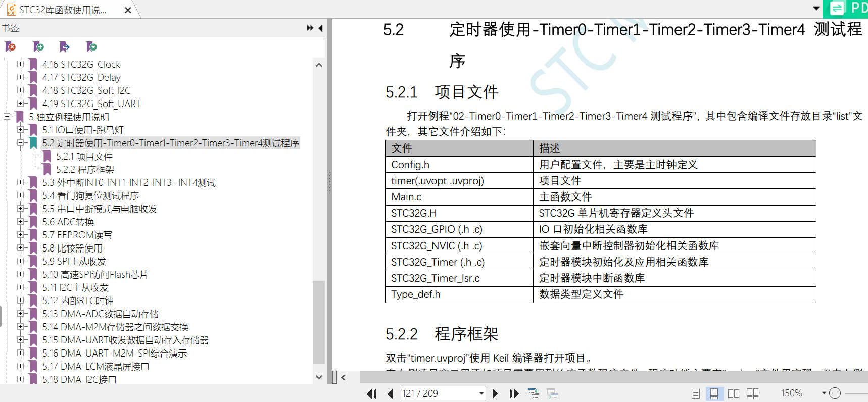This screenshot has width=868, height=402.
Task: Jump to the last page
Action: (514, 393)
